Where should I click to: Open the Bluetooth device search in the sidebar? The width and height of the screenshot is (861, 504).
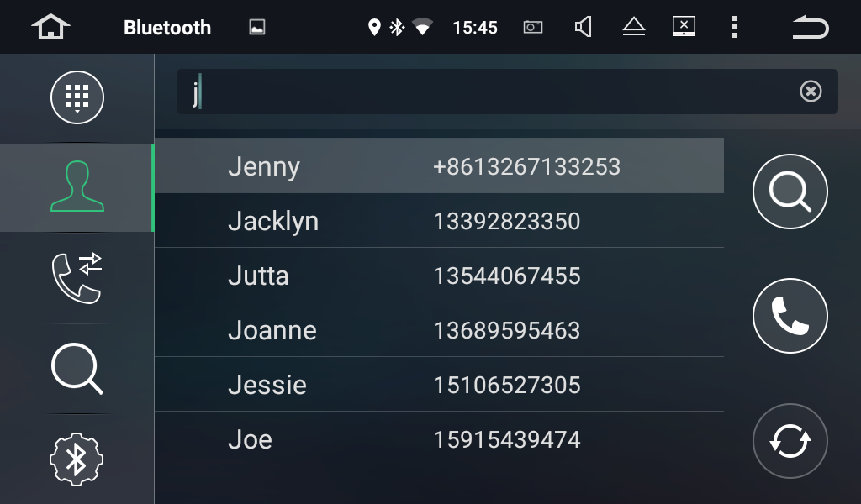(77, 369)
